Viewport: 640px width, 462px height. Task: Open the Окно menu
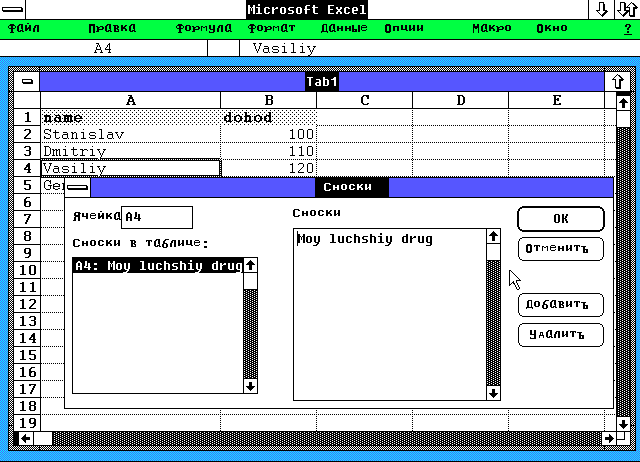pyautogui.click(x=552, y=28)
